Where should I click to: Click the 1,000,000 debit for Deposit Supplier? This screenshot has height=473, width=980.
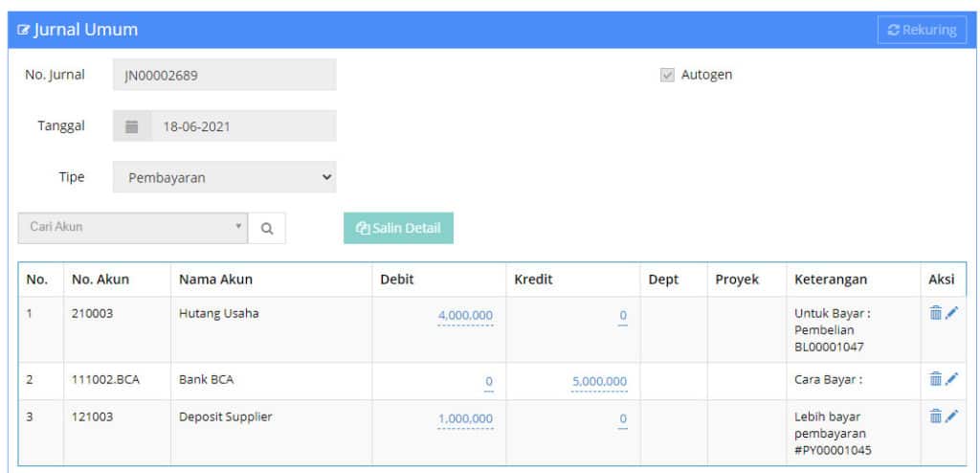point(465,418)
